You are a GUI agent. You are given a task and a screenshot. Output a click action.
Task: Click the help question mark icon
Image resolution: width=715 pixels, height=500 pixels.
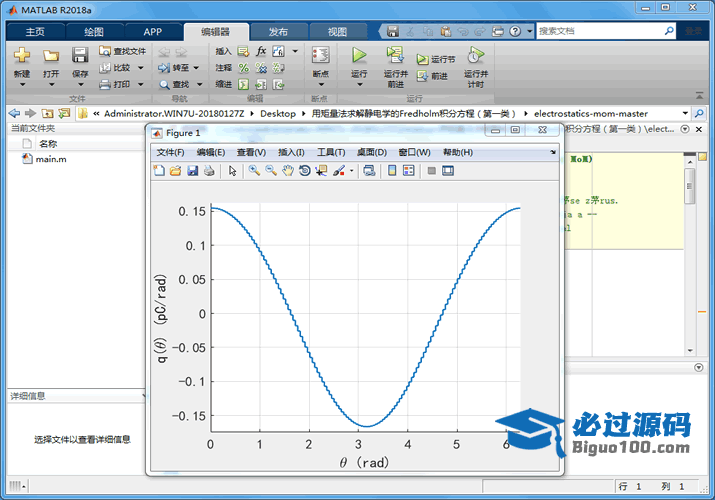tap(515, 31)
